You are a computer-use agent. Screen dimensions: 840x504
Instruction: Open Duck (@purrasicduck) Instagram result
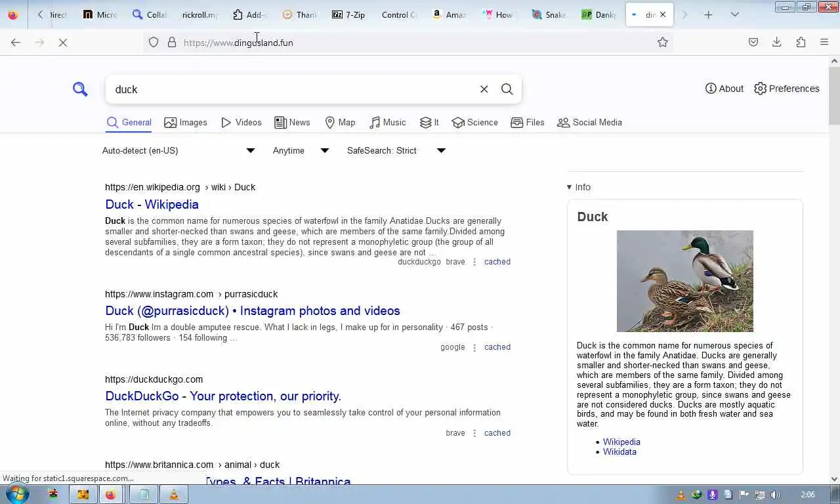coord(253,311)
